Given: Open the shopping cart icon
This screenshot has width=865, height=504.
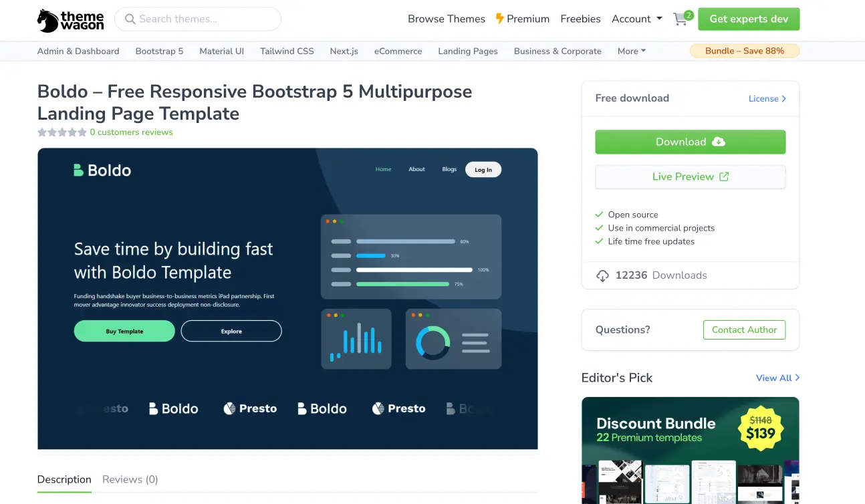Looking at the screenshot, I should coord(681,19).
